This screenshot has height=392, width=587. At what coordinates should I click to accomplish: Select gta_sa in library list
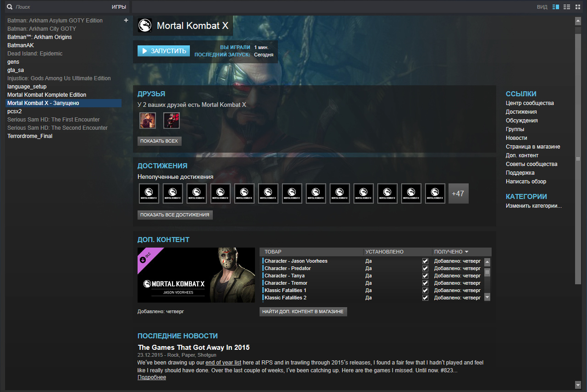16,70
